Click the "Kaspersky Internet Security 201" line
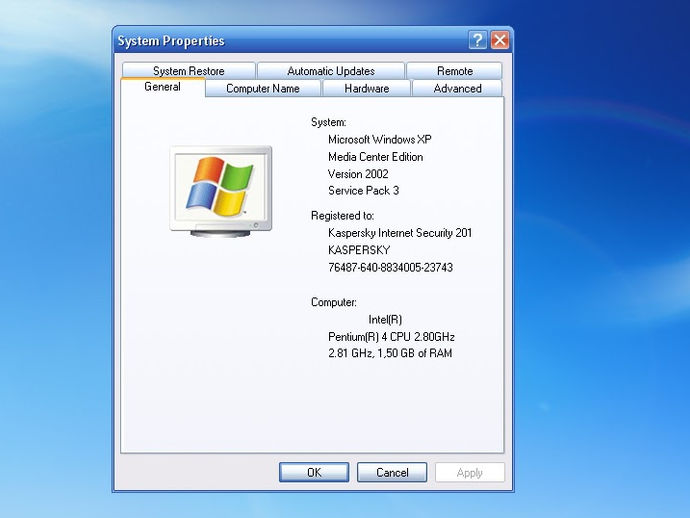Viewport: 690px width, 518px height. coord(400,233)
